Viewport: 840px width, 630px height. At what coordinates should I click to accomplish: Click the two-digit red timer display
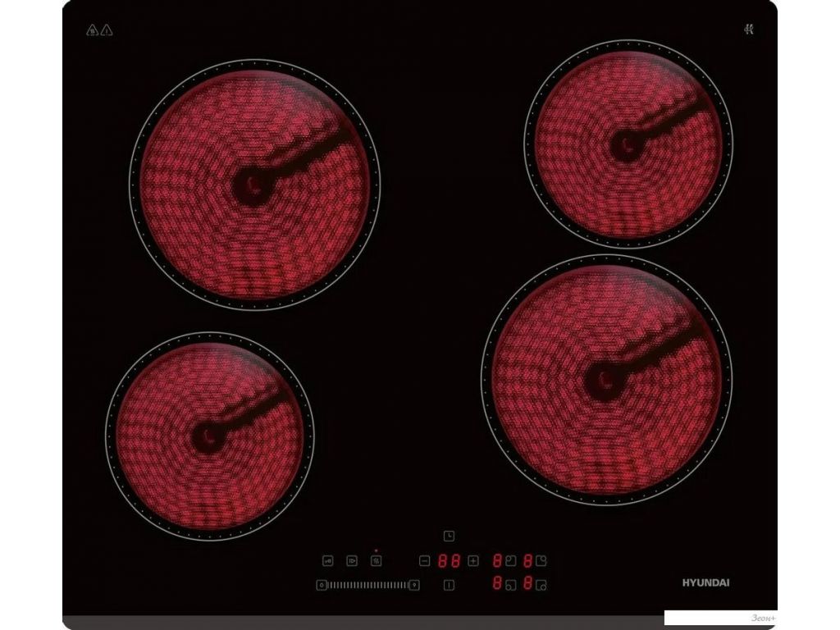click(x=449, y=561)
